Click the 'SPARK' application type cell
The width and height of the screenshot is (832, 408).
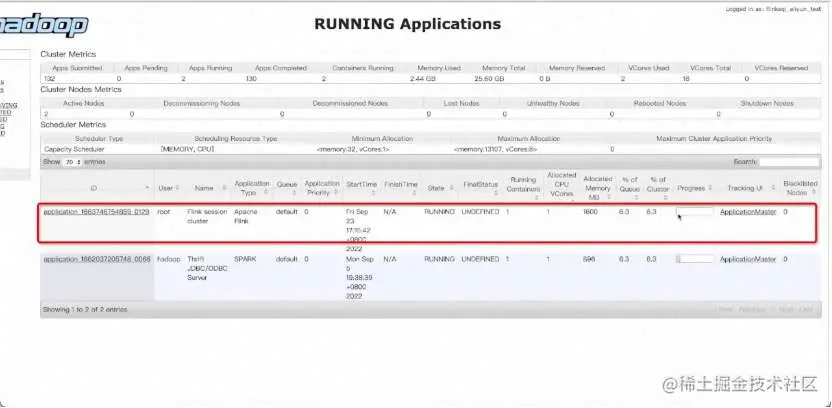click(x=245, y=259)
